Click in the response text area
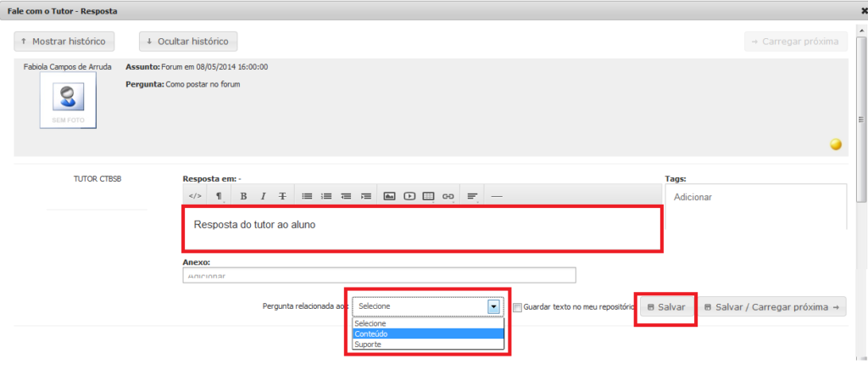 click(x=421, y=227)
